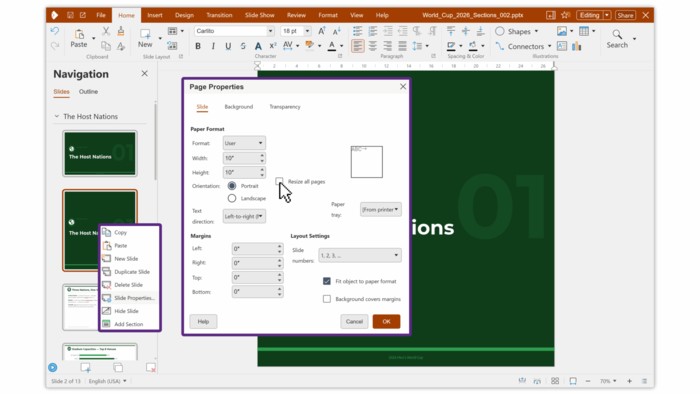700x394 pixels.
Task: Collapse The Host Nations section
Action: click(x=57, y=116)
